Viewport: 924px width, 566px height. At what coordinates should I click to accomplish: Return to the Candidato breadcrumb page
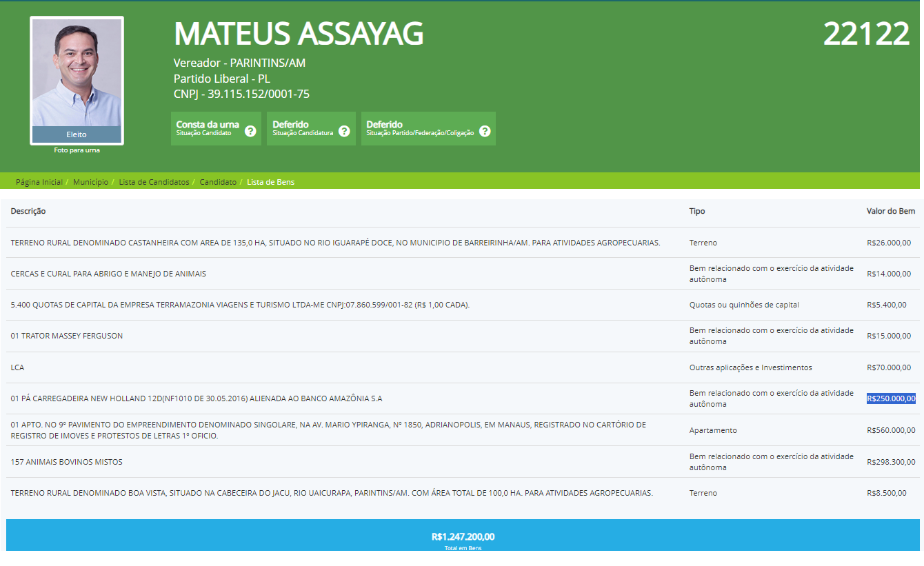[x=218, y=182]
